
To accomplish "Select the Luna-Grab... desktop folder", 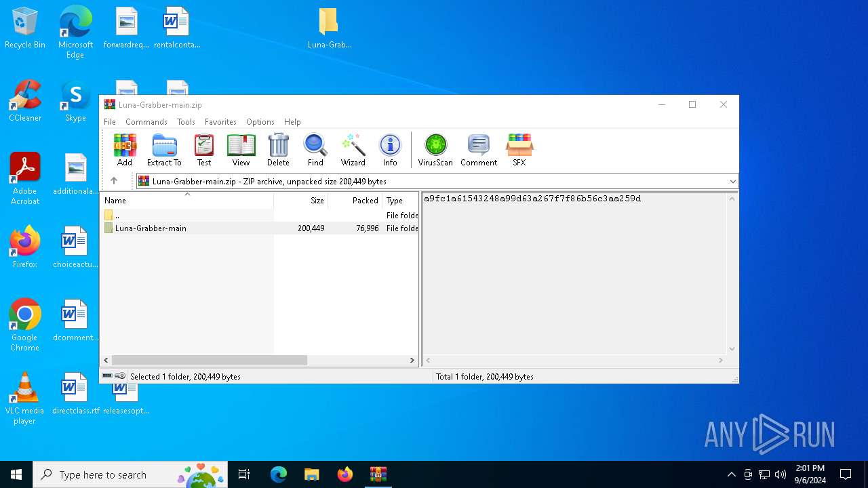I will coord(329,28).
